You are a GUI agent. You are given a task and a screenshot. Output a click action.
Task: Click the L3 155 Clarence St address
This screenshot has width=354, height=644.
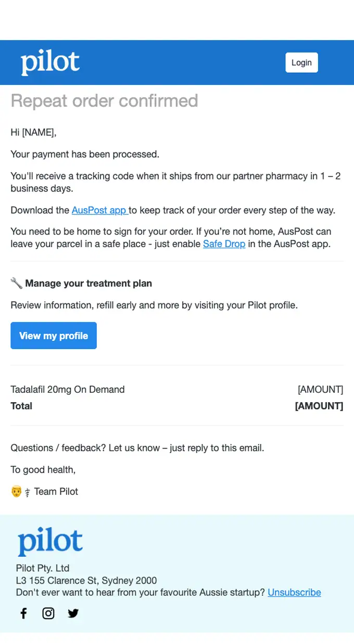[x=86, y=581]
